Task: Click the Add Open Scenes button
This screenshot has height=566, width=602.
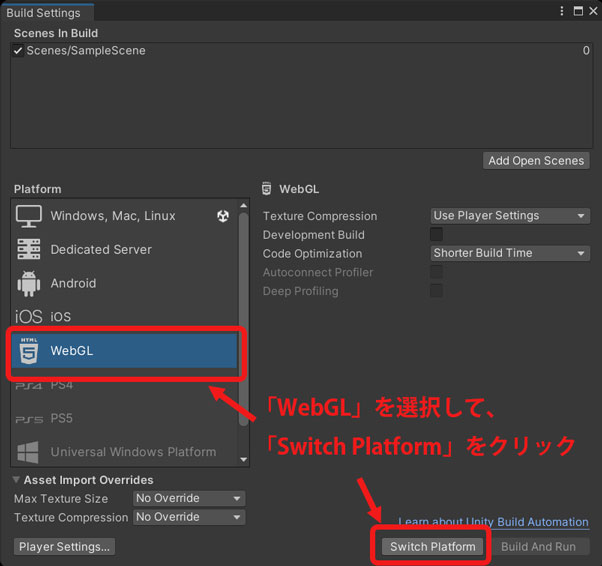Action: [x=536, y=161]
